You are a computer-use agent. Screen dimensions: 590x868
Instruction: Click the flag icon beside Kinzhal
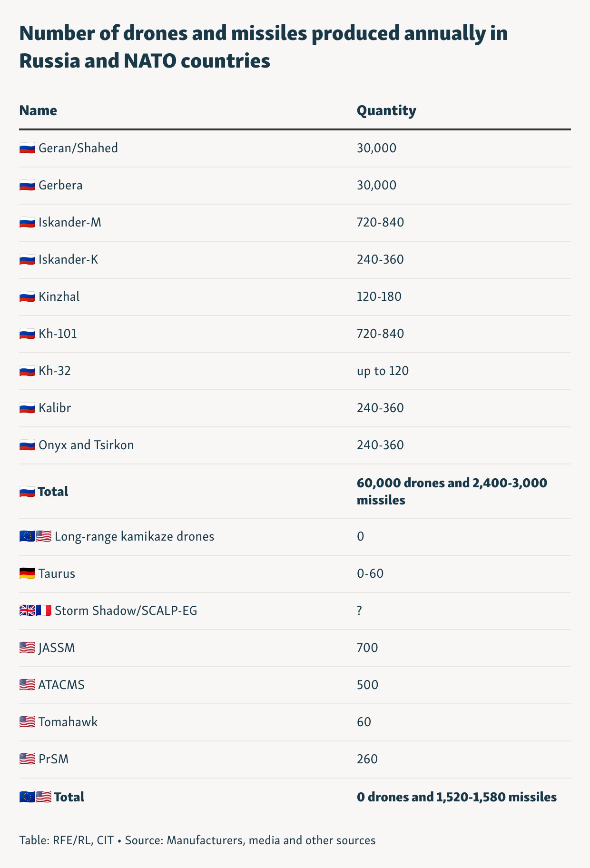[x=27, y=297]
